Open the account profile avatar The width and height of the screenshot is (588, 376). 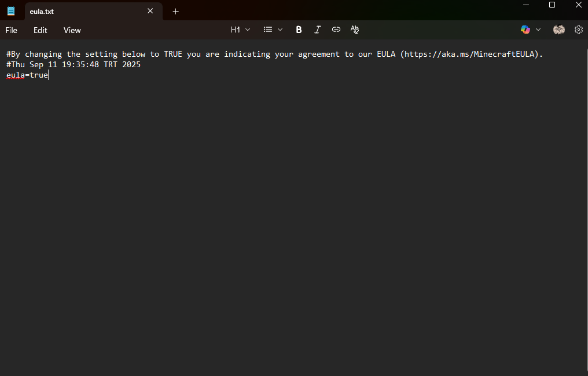point(558,30)
